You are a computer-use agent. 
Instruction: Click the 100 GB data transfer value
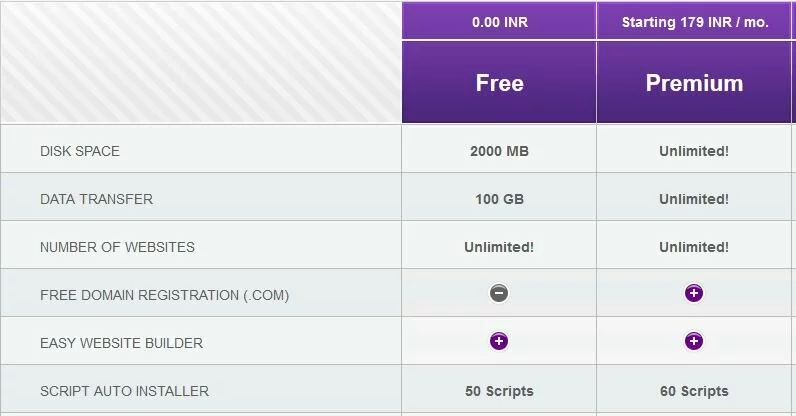coord(499,199)
